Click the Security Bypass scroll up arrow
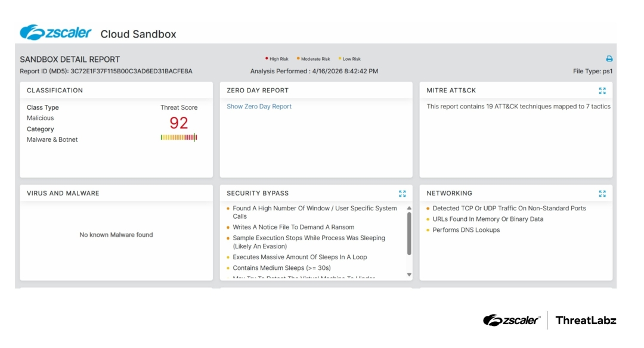The height and width of the screenshot is (348, 644). [x=409, y=209]
